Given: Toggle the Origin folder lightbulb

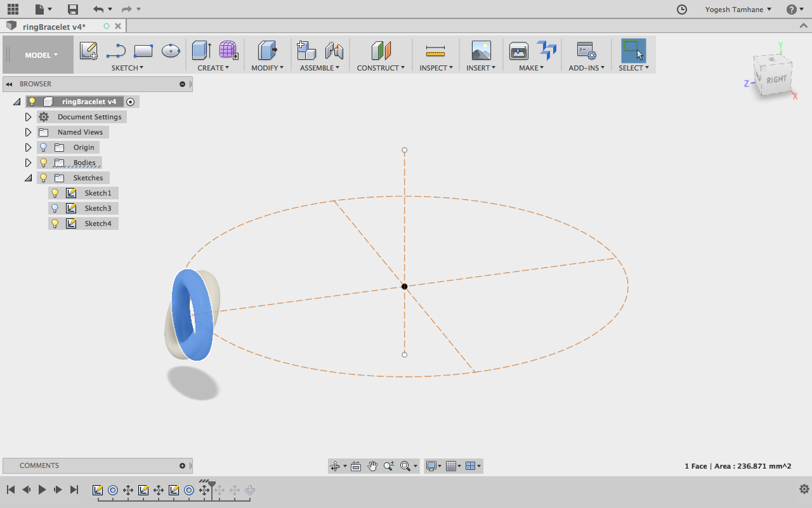Looking at the screenshot, I should click(44, 147).
